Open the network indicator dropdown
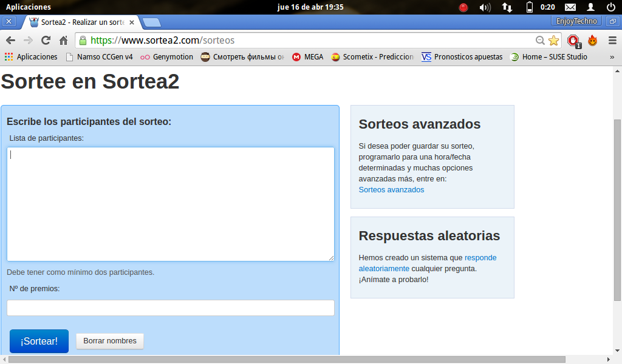Screen dimensions: 622x364 (x=507, y=7)
